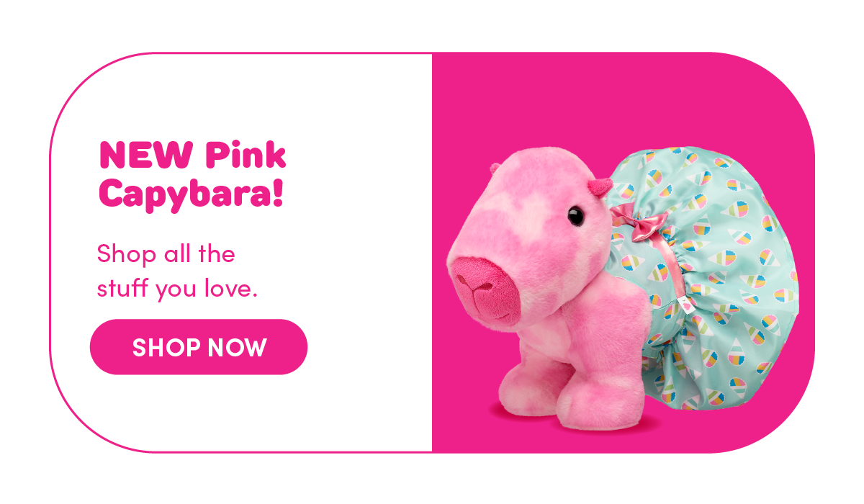Image resolution: width=864 pixels, height=504 pixels.
Task: Click the word "Capybara!" in the heading
Action: 192,193
